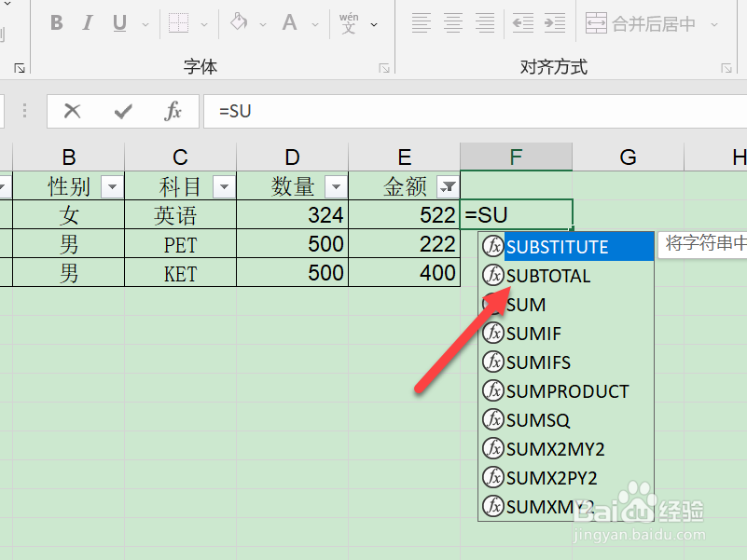This screenshot has height=560, width=747.
Task: Open the filter dropdown on 性别 column
Action: [111, 185]
